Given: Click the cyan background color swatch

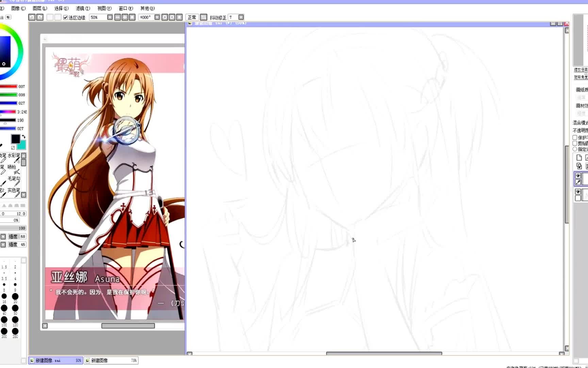Looking at the screenshot, I should [x=22, y=145].
